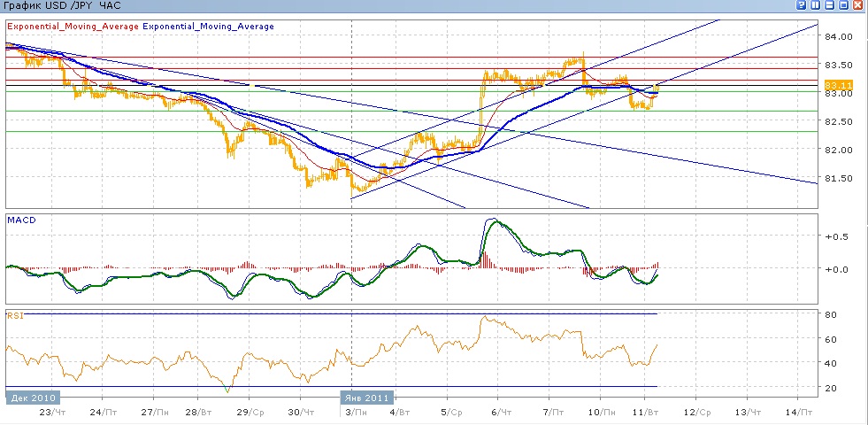Click the 12/Ср date label
Screen dimensions: 868x425
pyautogui.click(x=695, y=413)
